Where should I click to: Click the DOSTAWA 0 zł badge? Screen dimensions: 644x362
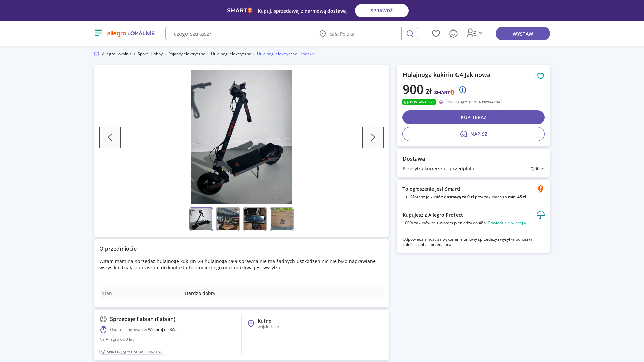(419, 102)
